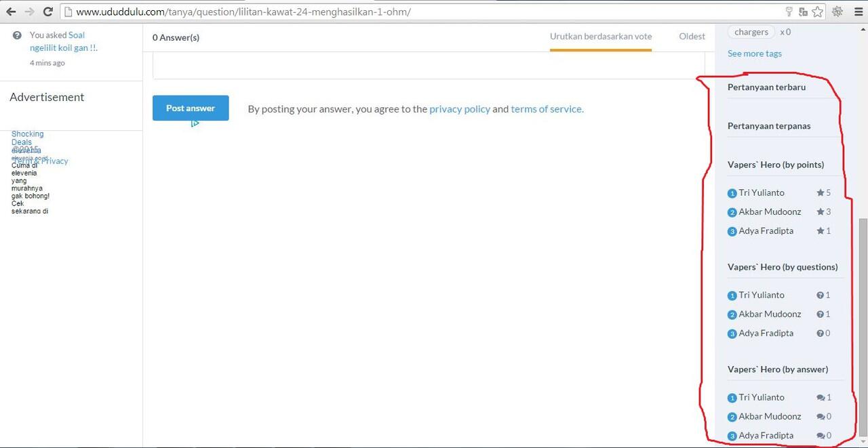
Task: Go forward using the browser forward arrow
Action: [29, 12]
